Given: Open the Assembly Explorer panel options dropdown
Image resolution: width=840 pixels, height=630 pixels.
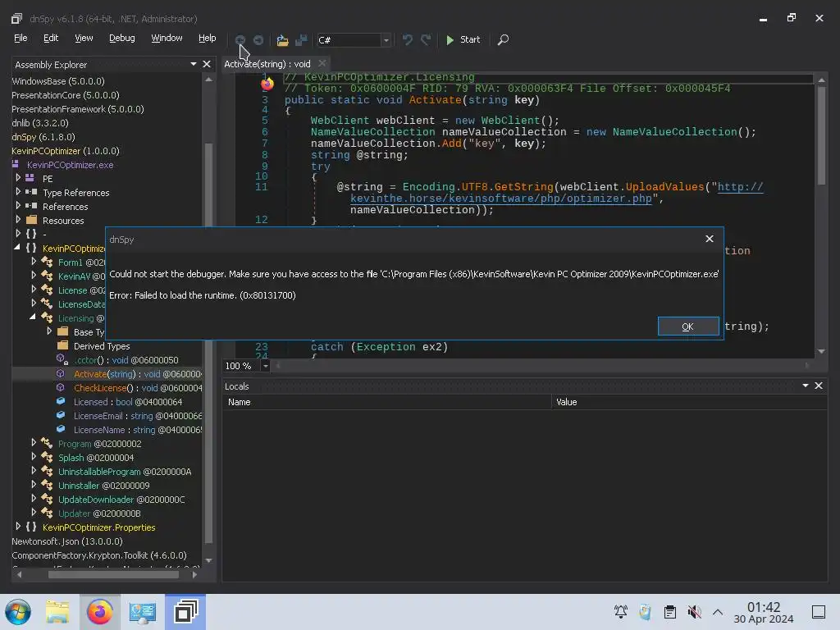Looking at the screenshot, I should tap(194, 64).
